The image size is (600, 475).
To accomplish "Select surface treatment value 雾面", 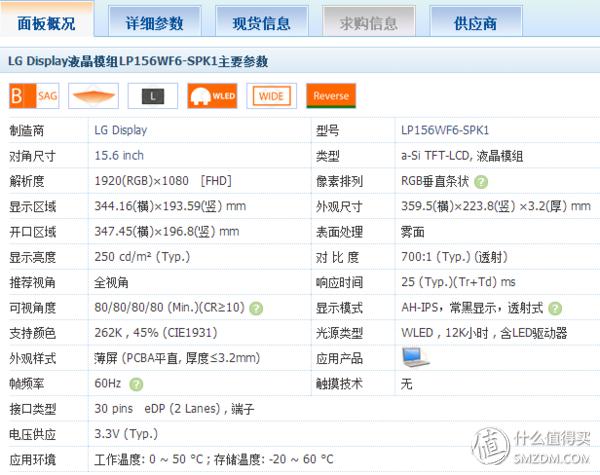I will [x=412, y=232].
